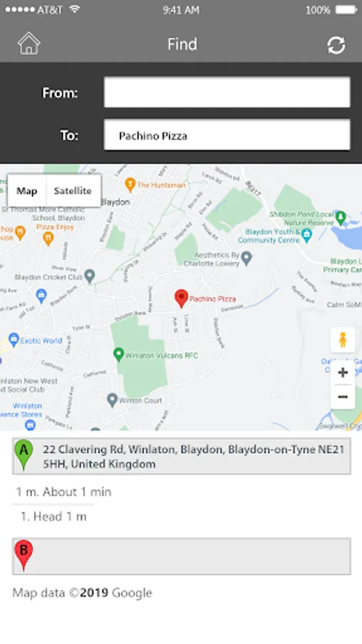Select the 22 Clavering Rd start address

pyautogui.click(x=182, y=457)
